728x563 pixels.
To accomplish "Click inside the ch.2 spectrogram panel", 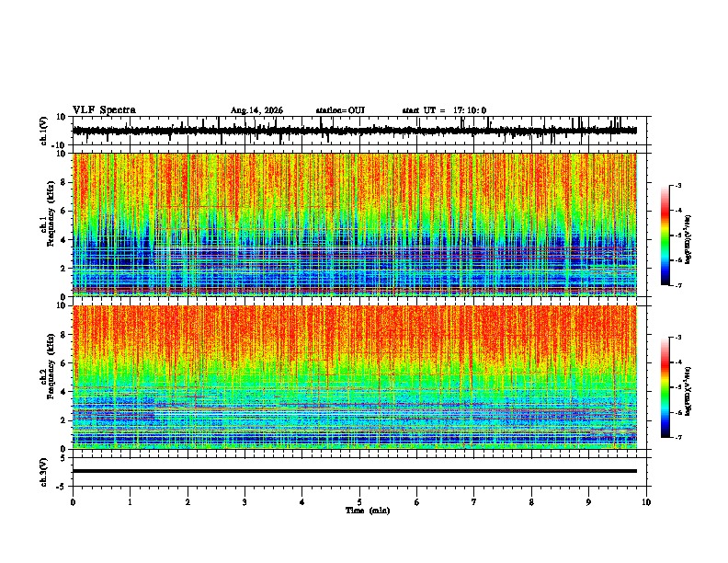I will click(355, 377).
